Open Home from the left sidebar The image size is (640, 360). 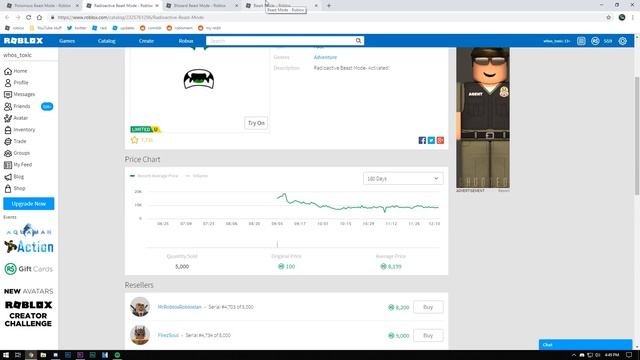pos(16,71)
